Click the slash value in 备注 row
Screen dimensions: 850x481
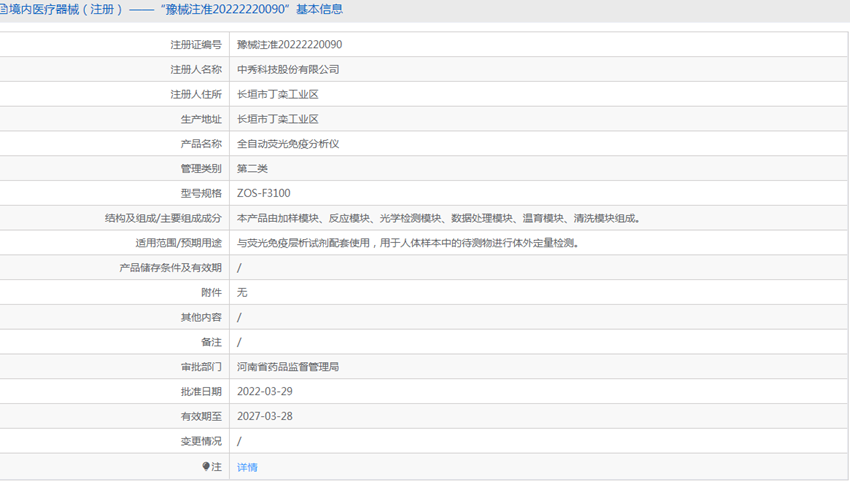[239, 342]
